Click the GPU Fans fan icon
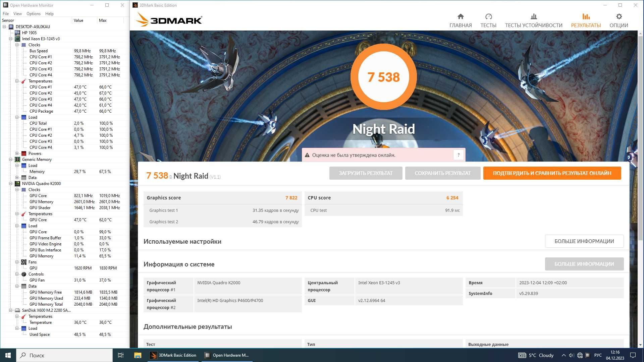Viewport: 644px width, 362px height. (24, 262)
